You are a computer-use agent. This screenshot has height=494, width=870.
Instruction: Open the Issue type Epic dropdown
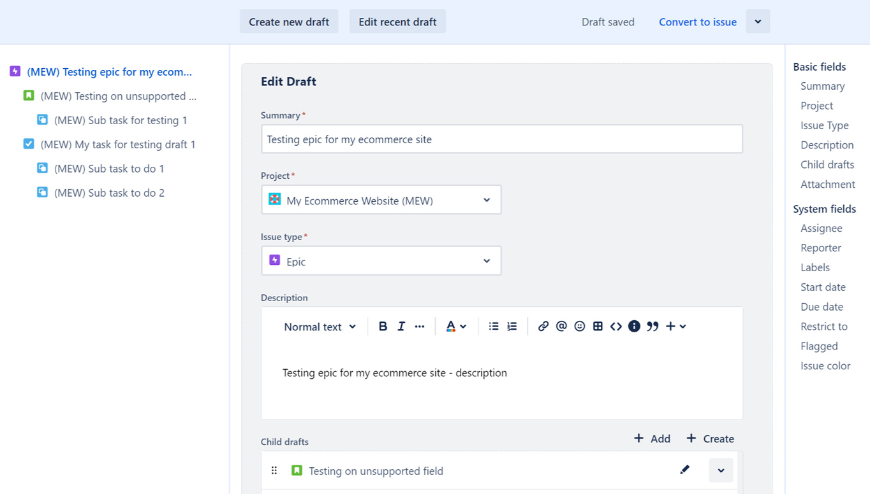(381, 261)
